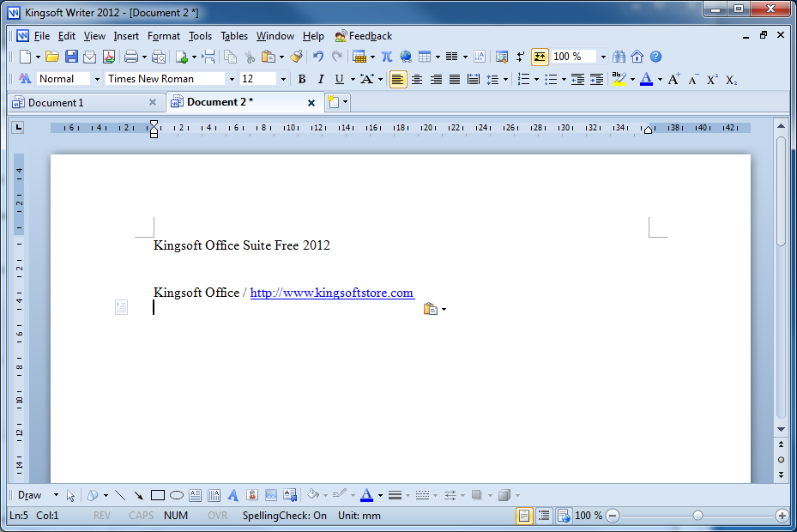Image resolution: width=797 pixels, height=532 pixels.
Task: Insert equation with the pi icon
Action: [x=387, y=57]
